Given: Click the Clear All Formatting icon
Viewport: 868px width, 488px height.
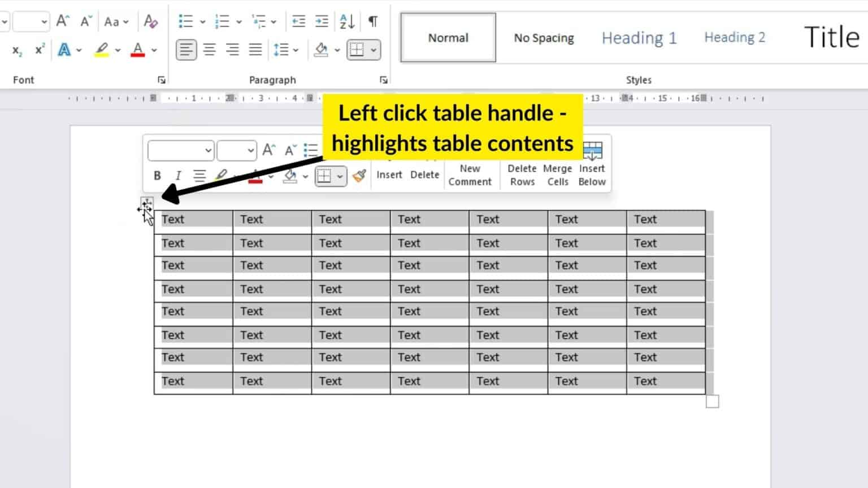Looking at the screenshot, I should (x=150, y=21).
